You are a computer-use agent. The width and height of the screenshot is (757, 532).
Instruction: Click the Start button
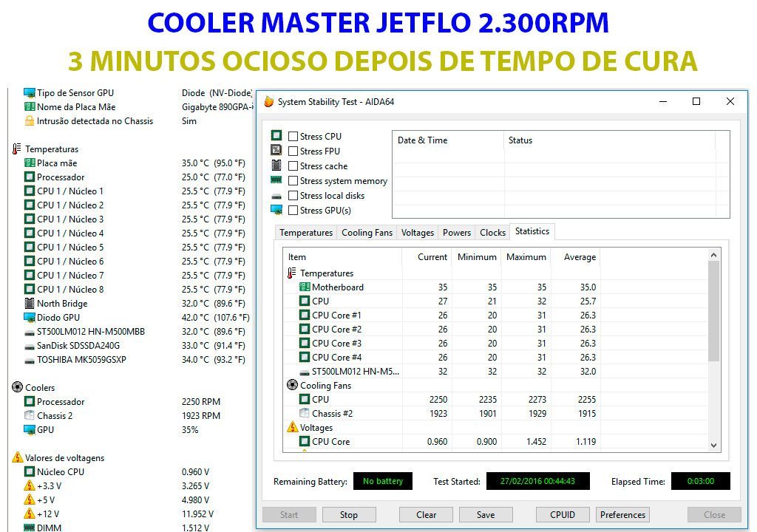289,514
